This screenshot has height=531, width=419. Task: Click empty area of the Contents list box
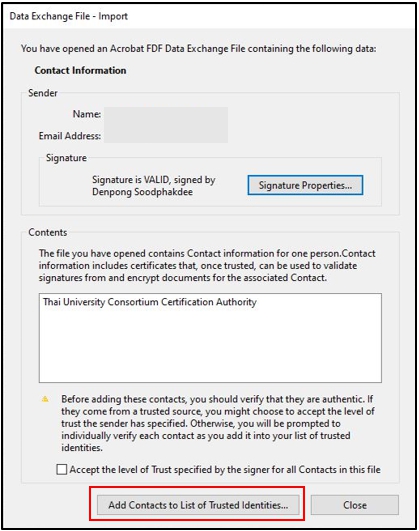click(210, 345)
